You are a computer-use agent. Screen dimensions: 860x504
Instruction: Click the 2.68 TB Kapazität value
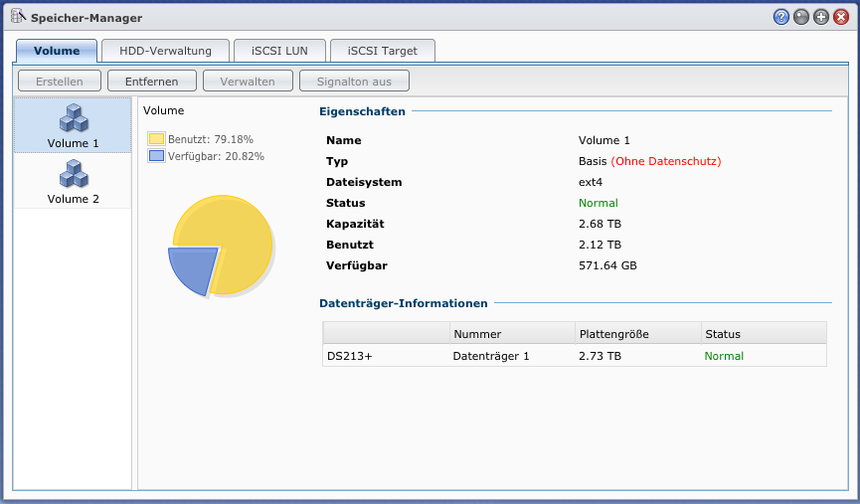point(601,224)
